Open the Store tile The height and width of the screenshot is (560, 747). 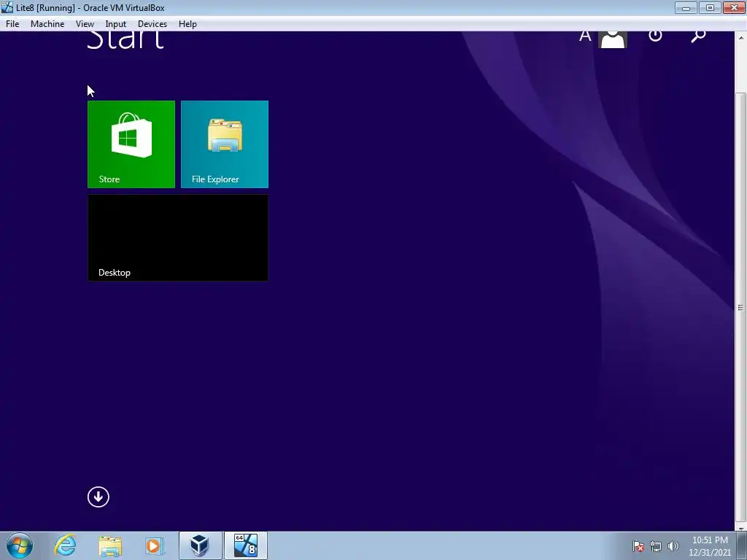coord(131,144)
